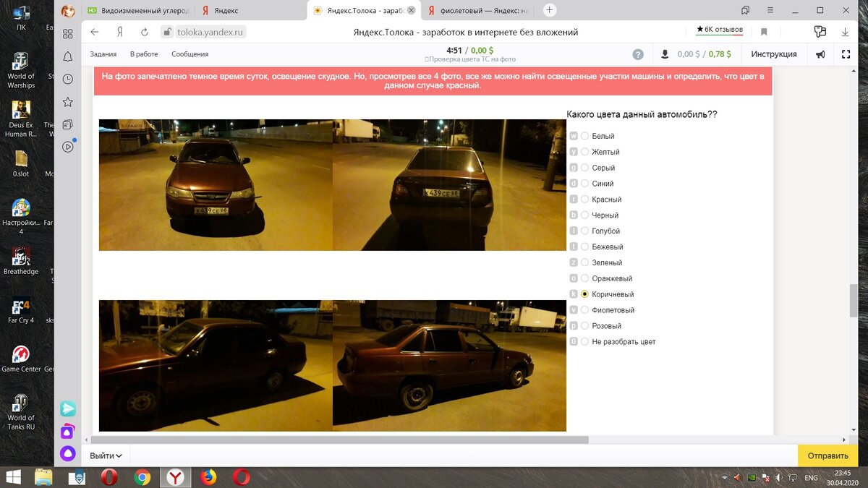Open 'В работе' in Toloka menu
868x488 pixels.
pos(144,54)
